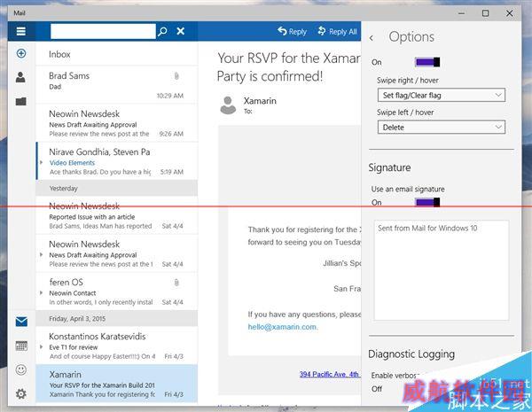532x412 pixels.
Task: Click the Yesterday group header
Action: pos(117,188)
